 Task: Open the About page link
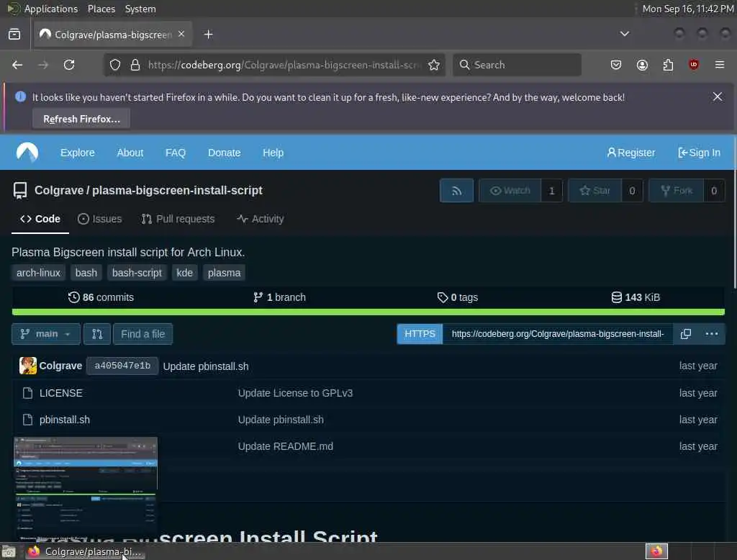(x=130, y=153)
